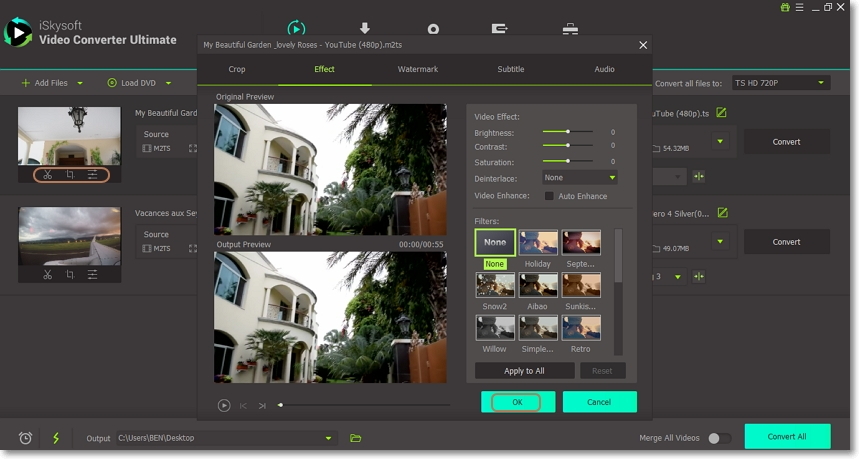Open the output path dropdown
This screenshot has height=459, width=859.
[328, 438]
